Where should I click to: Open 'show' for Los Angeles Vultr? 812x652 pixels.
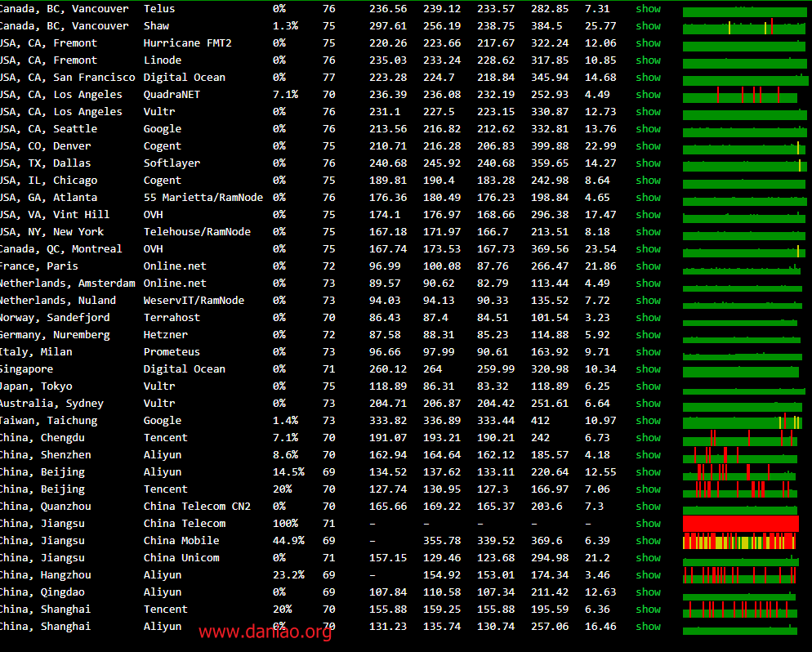[648, 111]
